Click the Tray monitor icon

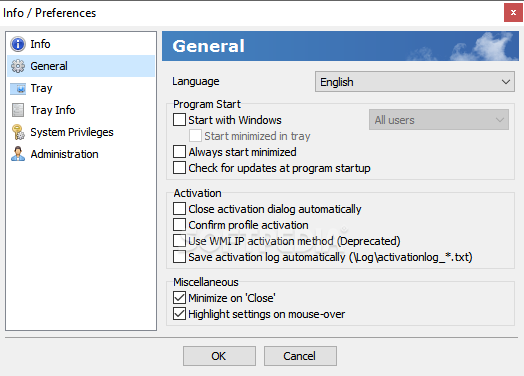coord(18,88)
